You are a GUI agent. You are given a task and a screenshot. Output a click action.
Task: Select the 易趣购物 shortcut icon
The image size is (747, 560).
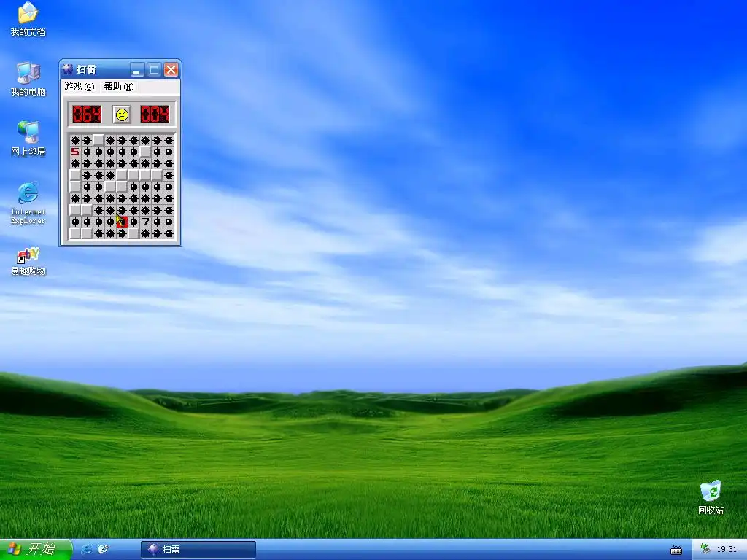[x=28, y=262]
